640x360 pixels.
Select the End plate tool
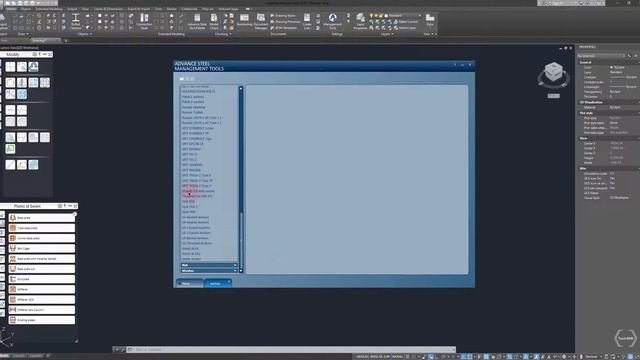(42, 279)
